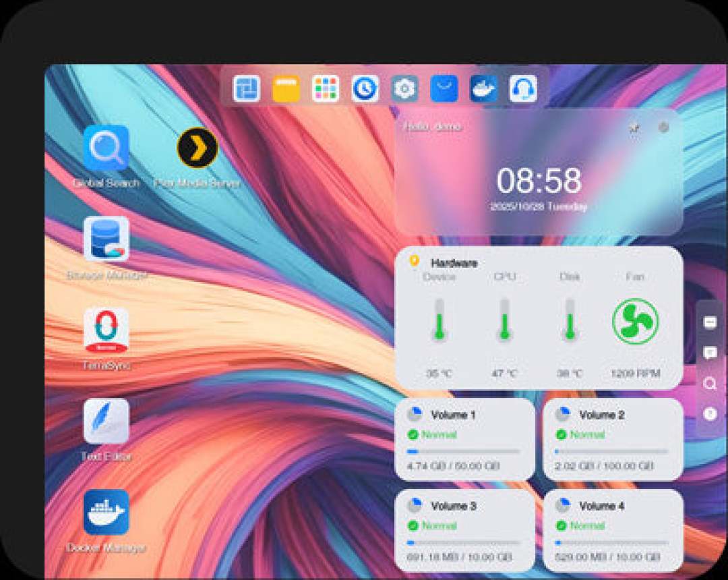This screenshot has width=728, height=580.
Task: Click the round settings icon on clock widget
Action: coord(664,127)
